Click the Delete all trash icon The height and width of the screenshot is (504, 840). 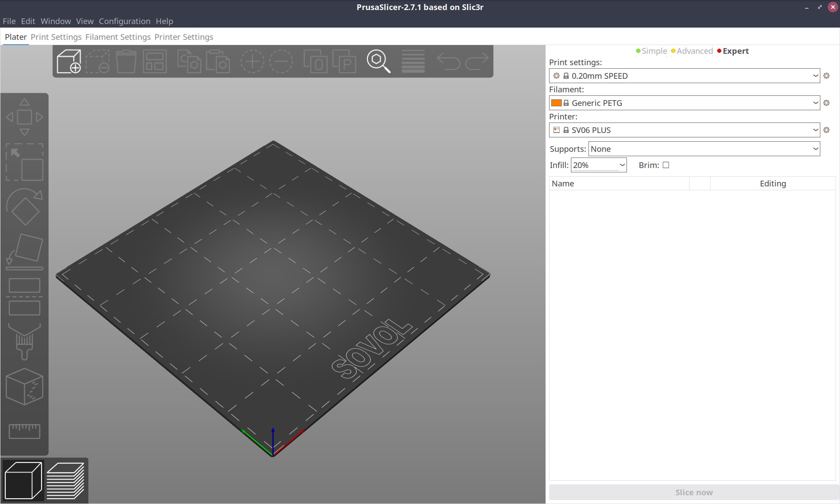(x=126, y=61)
